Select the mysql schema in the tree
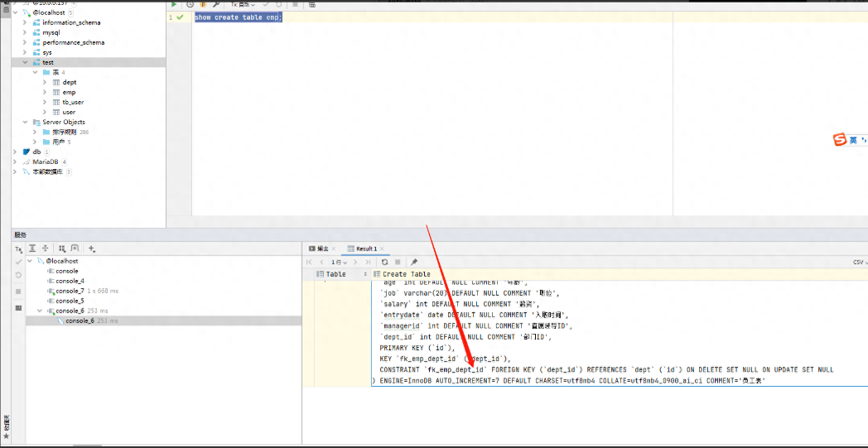 (51, 32)
